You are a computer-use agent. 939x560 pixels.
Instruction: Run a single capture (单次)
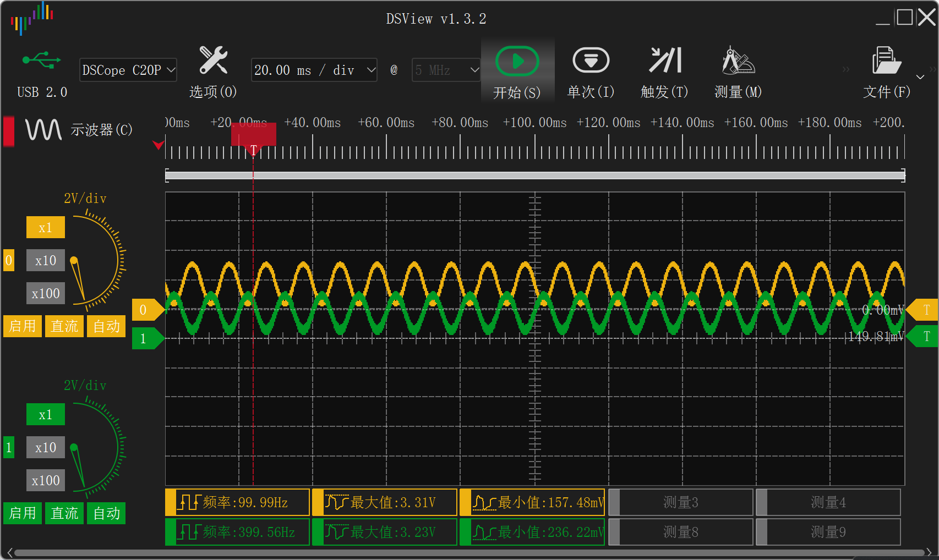coord(591,60)
